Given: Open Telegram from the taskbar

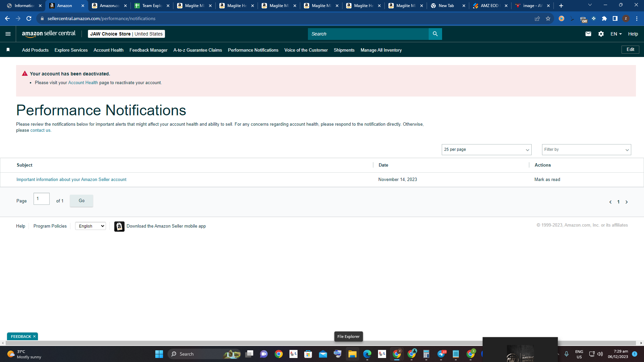Looking at the screenshot, I should 441,354.
